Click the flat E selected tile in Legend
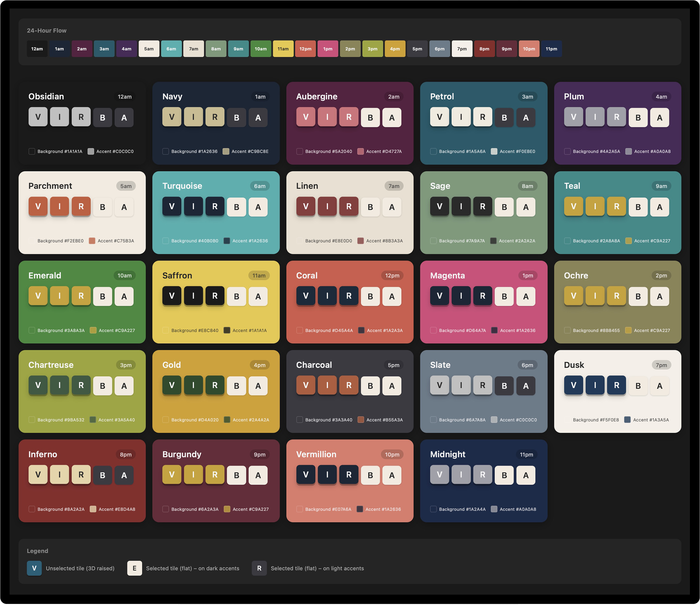 (134, 568)
